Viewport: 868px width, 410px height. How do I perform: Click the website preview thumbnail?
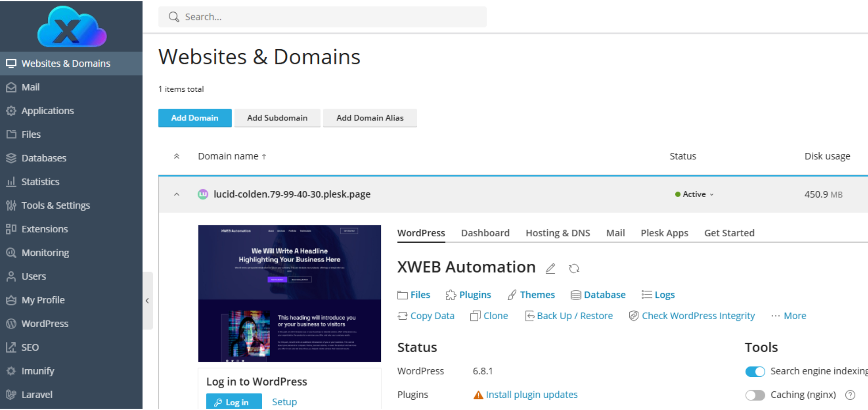pos(289,293)
